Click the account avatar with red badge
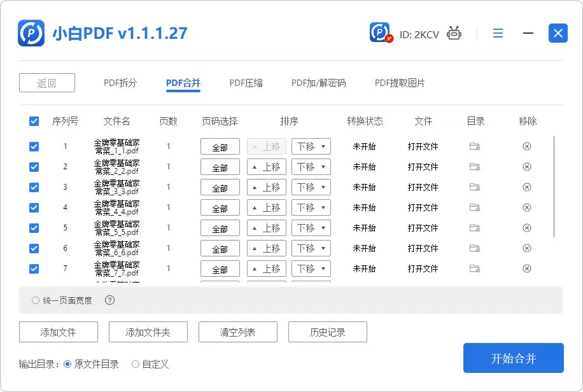The height and width of the screenshot is (392, 583). [x=378, y=32]
